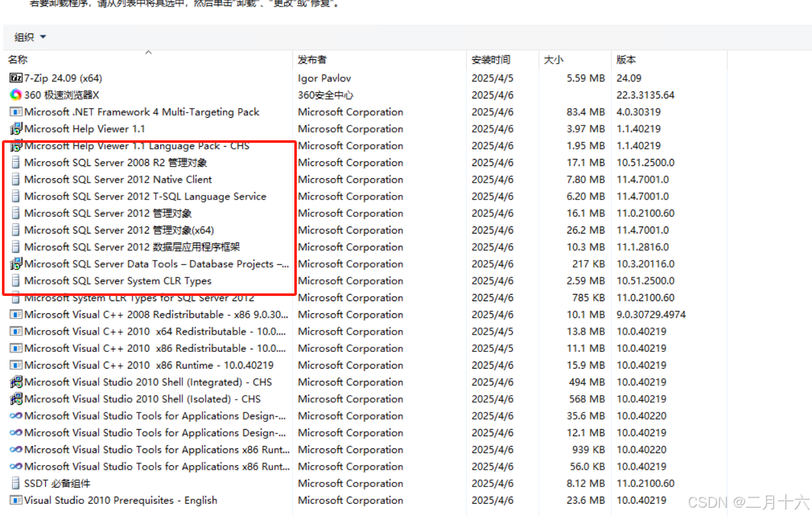Select Microsoft SQL Server 2008 R2 管理对象 name

[x=116, y=163]
